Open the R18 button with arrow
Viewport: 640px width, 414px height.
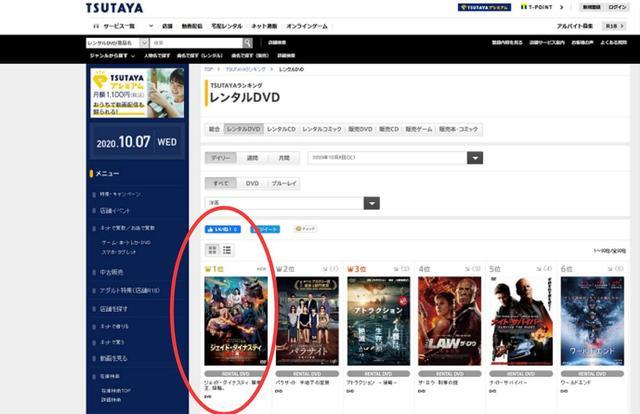pos(614,26)
